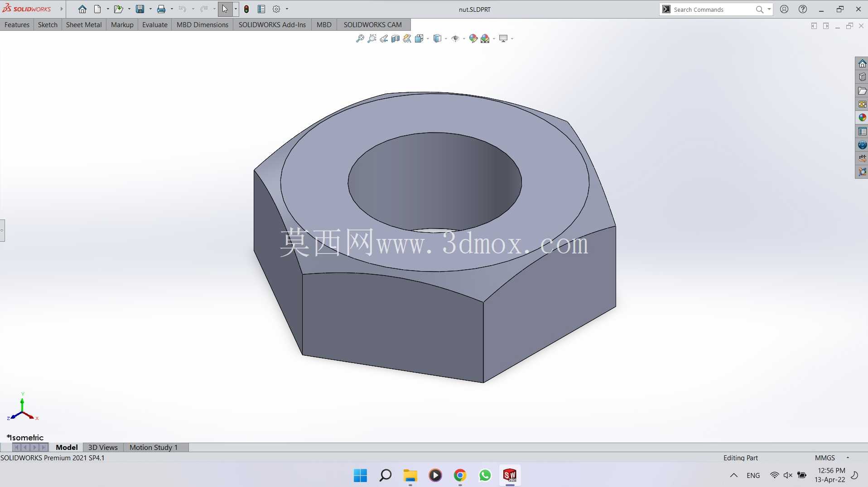Open the SOLIDWORKS Add-Ins tab
This screenshot has width=868, height=487.
pos(272,25)
